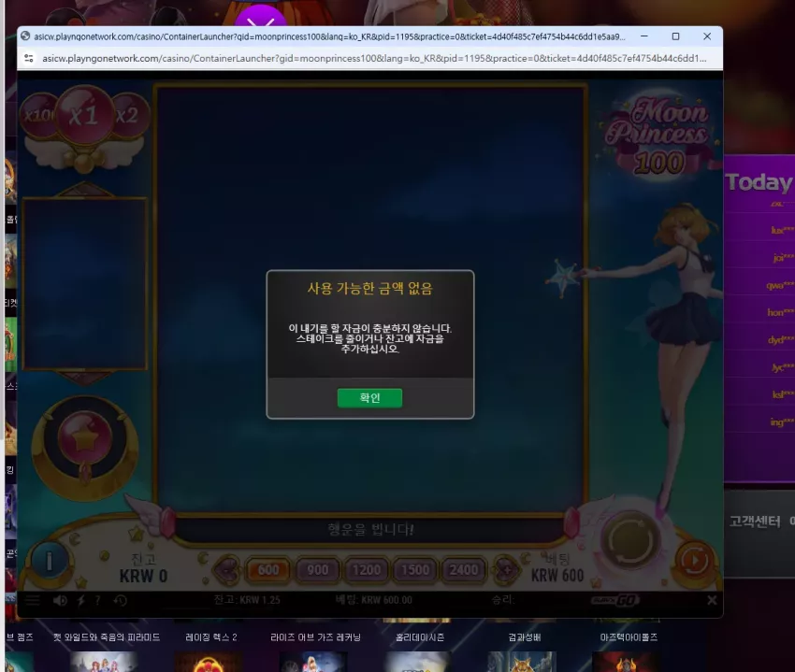The image size is (795, 672).
Task: Click the globe favicon in title bar
Action: point(25,36)
